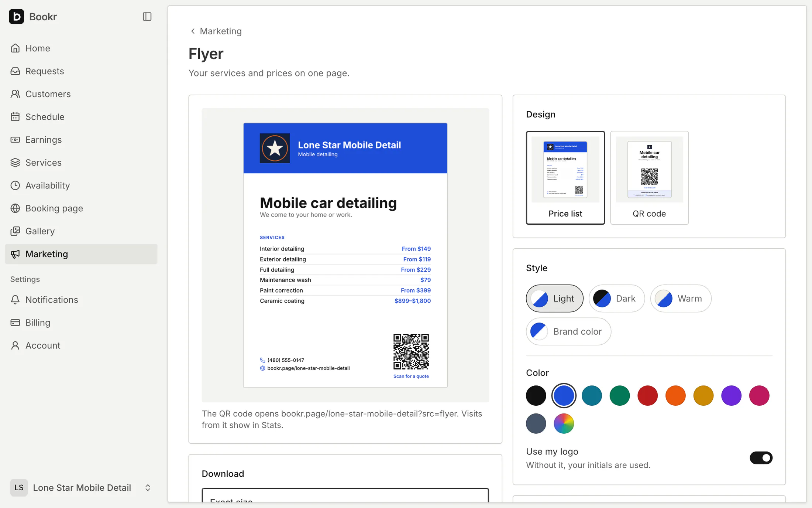Open Home via house icon
Viewport: 812px width, 508px height.
[x=15, y=48]
